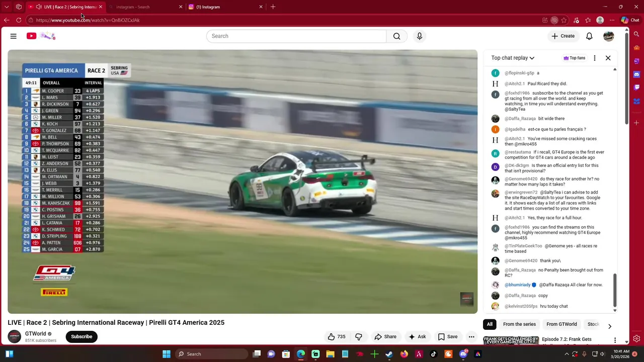Select the From GTWorld chip
This screenshot has width=644, height=362.
pyautogui.click(x=561, y=324)
